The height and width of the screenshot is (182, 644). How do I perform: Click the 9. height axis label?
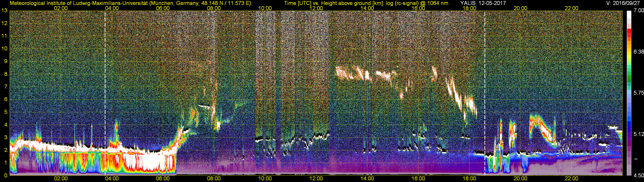pos(6,61)
